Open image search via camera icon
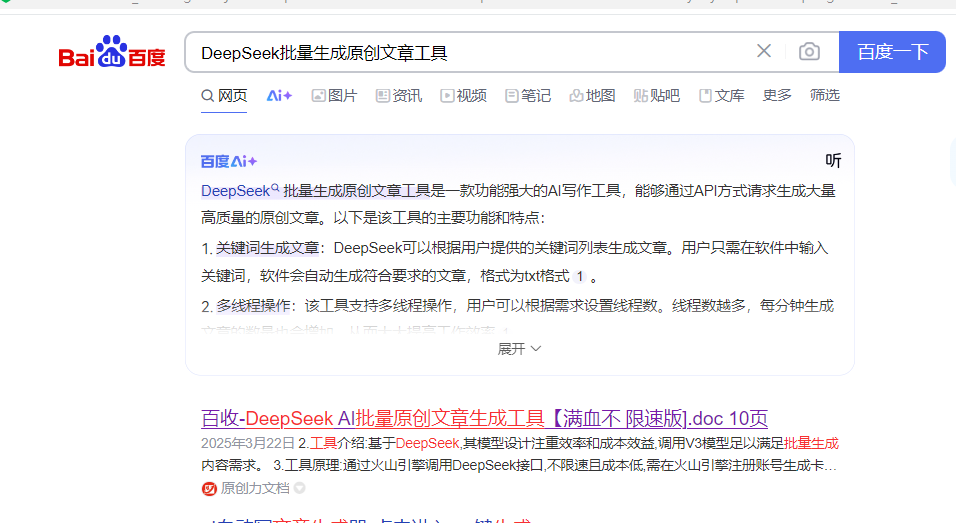The height and width of the screenshot is (523, 956). tap(809, 52)
